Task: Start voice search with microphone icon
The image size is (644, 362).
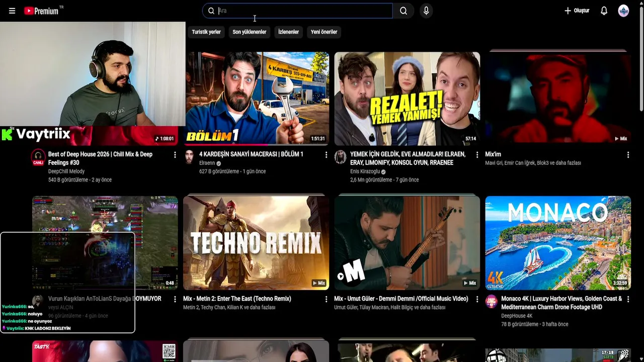Action: pos(426,11)
